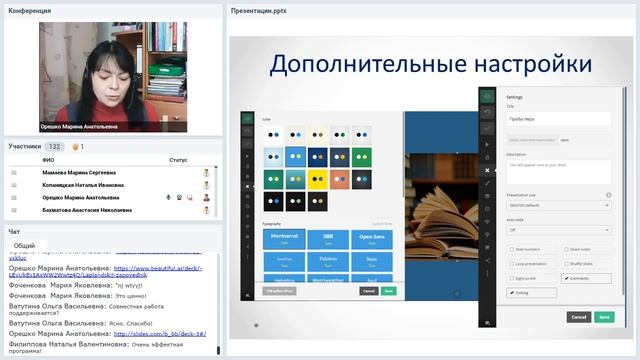Image resolution: width=640 pixels, height=360 pixels.
Task: Enable the Loop presentation checkbox
Action: click(511, 264)
